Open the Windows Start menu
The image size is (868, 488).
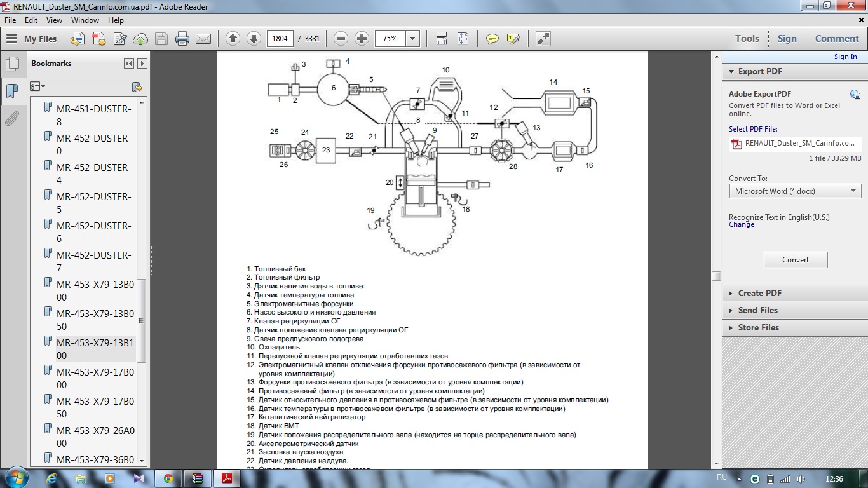click(16, 478)
